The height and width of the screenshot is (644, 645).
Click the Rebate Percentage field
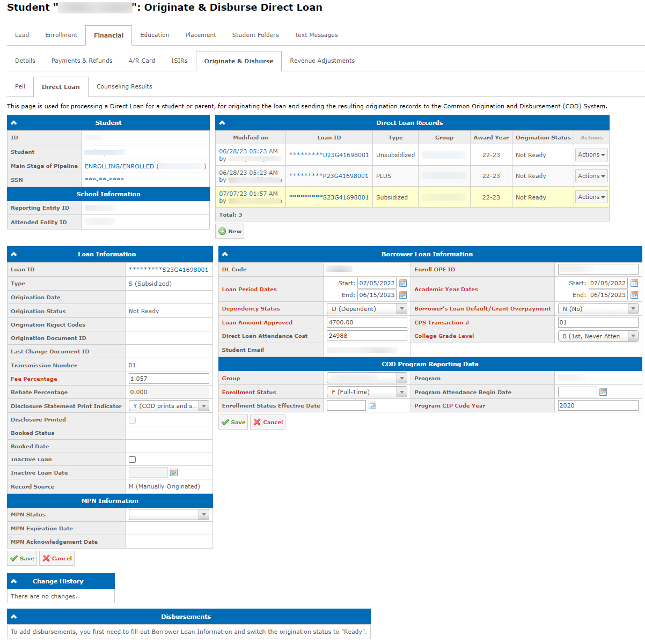[169, 392]
